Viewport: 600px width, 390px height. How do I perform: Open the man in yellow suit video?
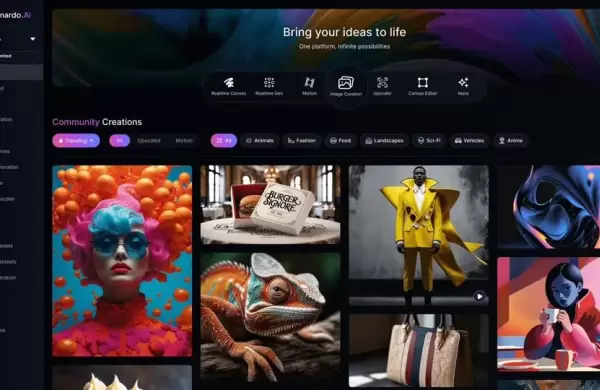(x=419, y=235)
